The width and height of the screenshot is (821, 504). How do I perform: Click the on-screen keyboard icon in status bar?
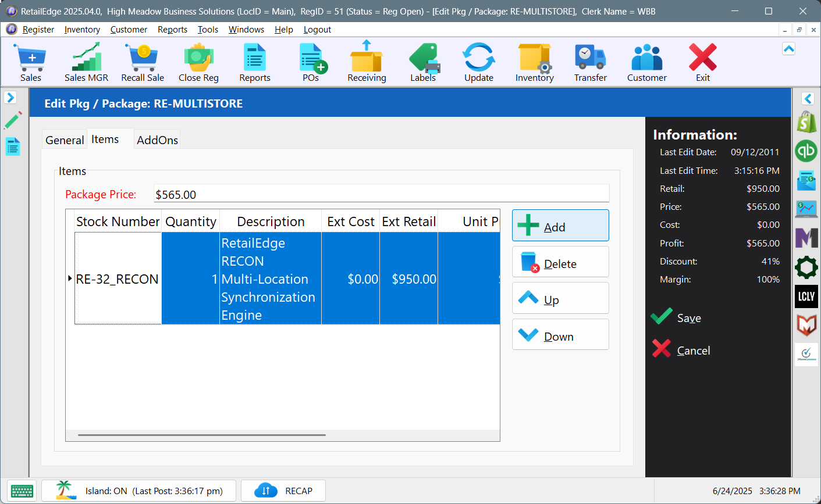[x=22, y=491]
